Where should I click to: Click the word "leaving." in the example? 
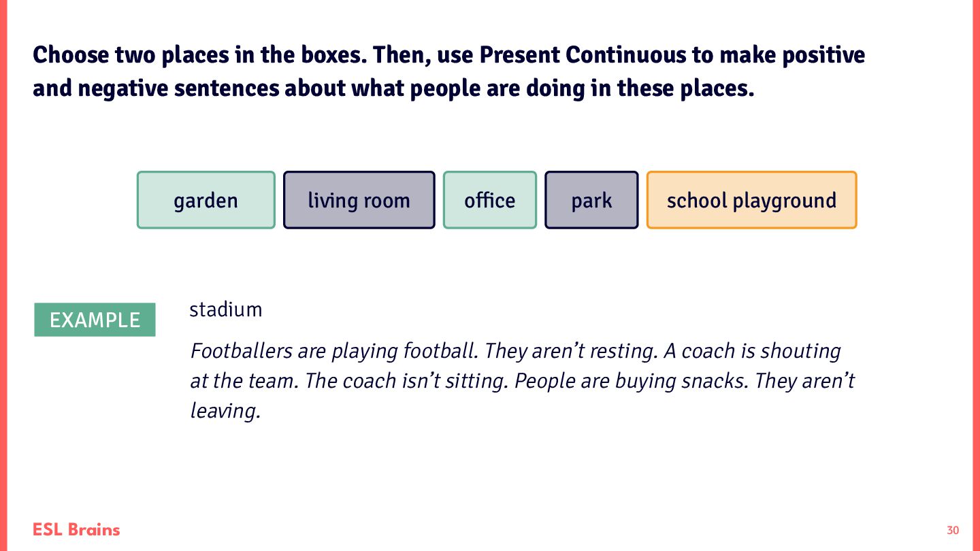225,411
